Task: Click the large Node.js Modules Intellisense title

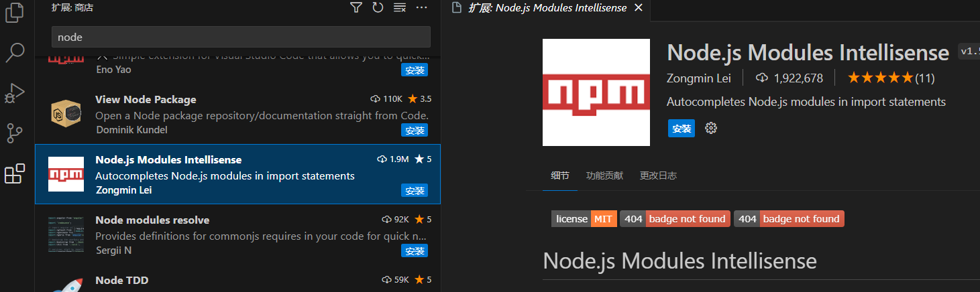Action: pos(808,52)
